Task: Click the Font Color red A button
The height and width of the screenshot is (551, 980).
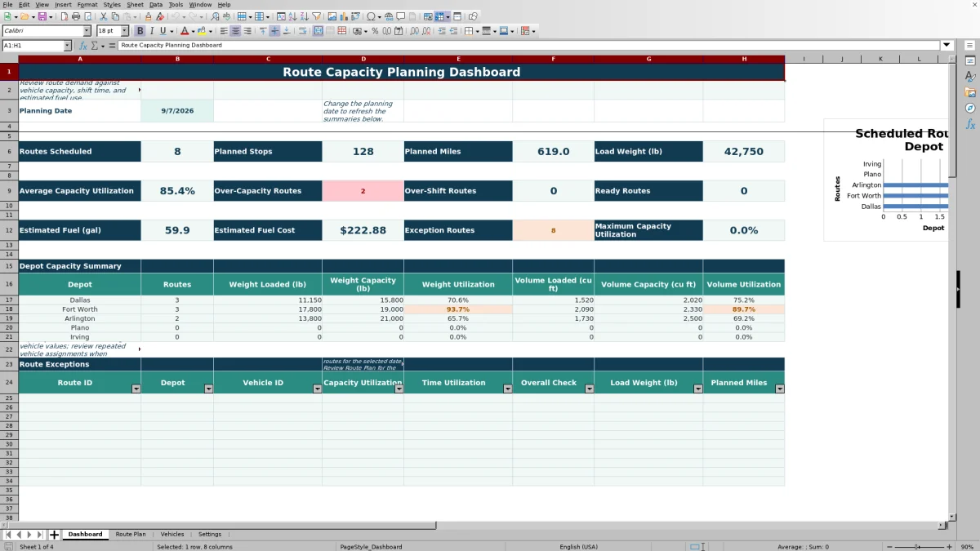Action: coord(185,31)
